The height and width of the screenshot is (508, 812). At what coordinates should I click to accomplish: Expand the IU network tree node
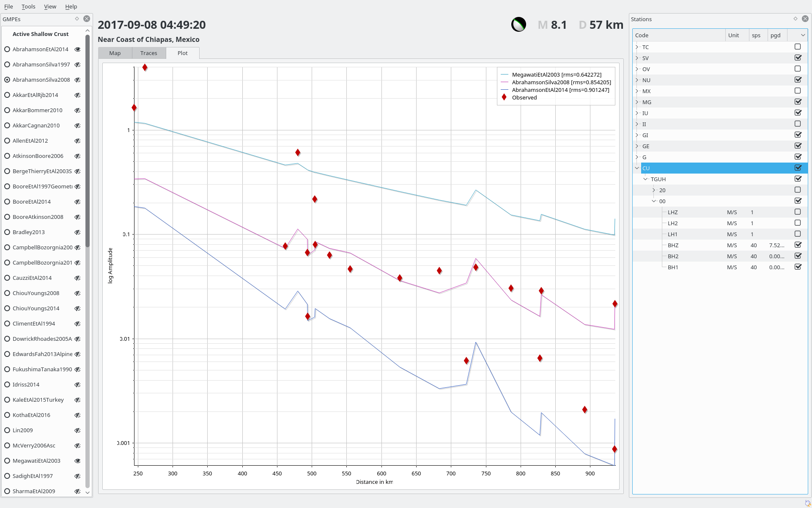637,113
